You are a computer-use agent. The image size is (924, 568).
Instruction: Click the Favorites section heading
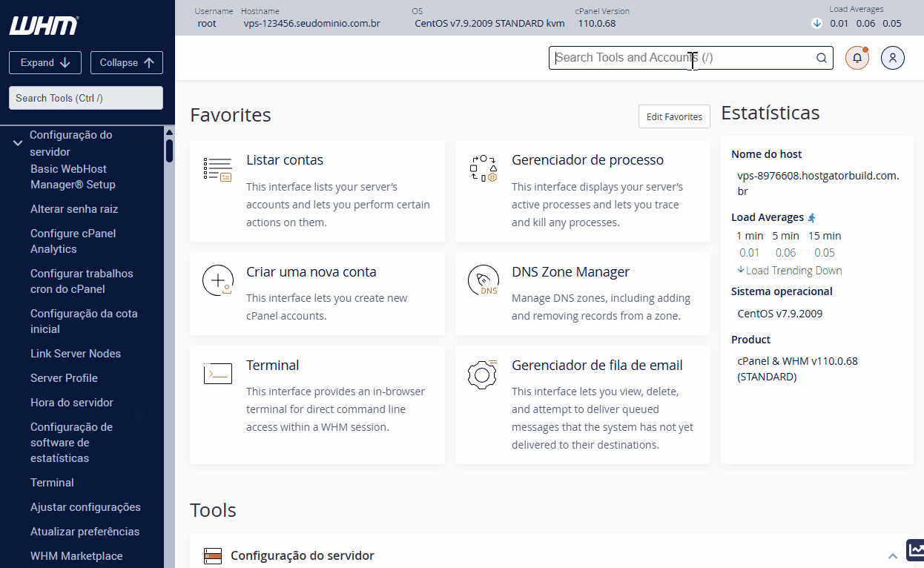pyautogui.click(x=231, y=115)
